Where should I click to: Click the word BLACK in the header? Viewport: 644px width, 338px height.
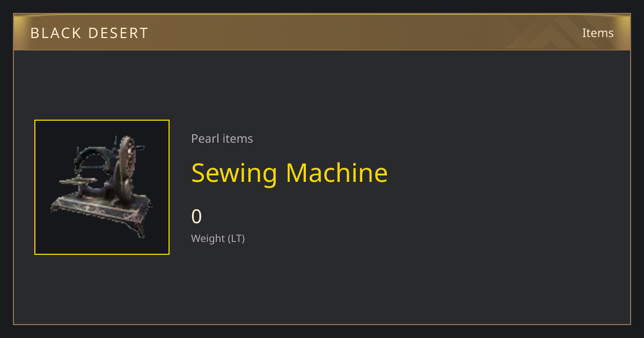pyautogui.click(x=56, y=33)
